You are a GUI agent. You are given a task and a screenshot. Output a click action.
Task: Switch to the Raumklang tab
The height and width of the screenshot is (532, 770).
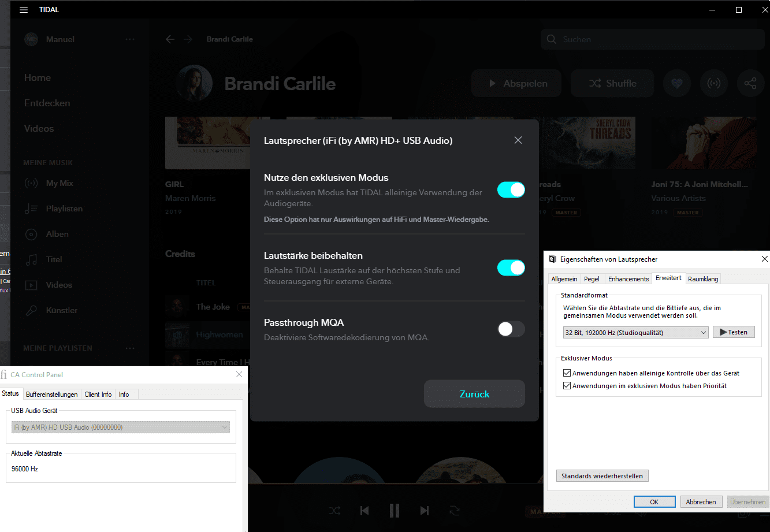[x=703, y=278]
